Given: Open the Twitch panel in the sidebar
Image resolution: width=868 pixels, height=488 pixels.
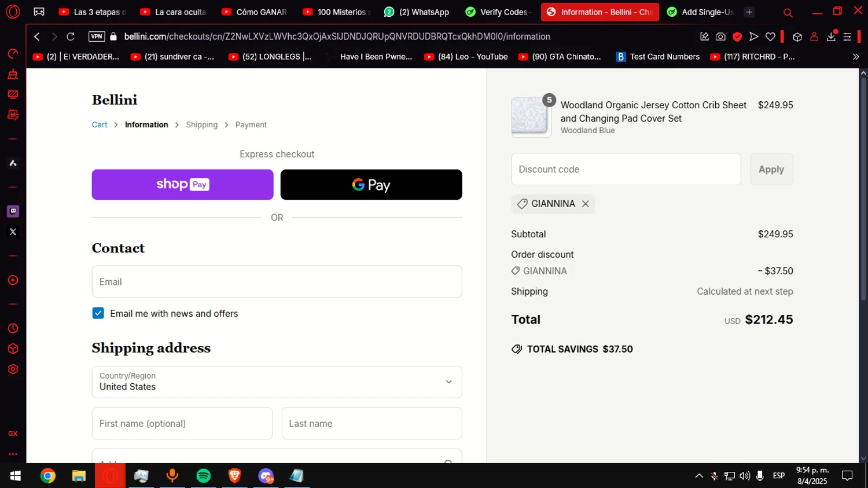Looking at the screenshot, I should coord(13,211).
